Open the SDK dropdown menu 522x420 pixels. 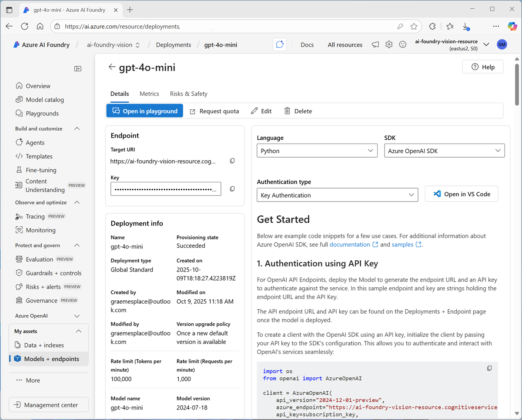click(x=444, y=151)
